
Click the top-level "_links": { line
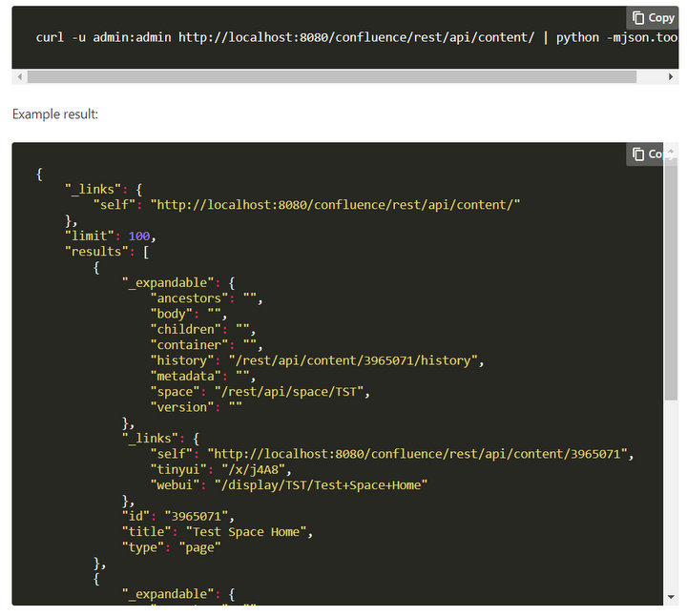click(x=103, y=190)
